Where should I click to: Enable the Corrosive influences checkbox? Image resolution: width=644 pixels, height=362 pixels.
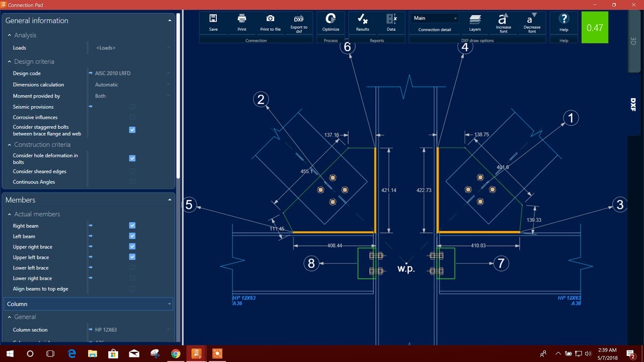coord(132,117)
